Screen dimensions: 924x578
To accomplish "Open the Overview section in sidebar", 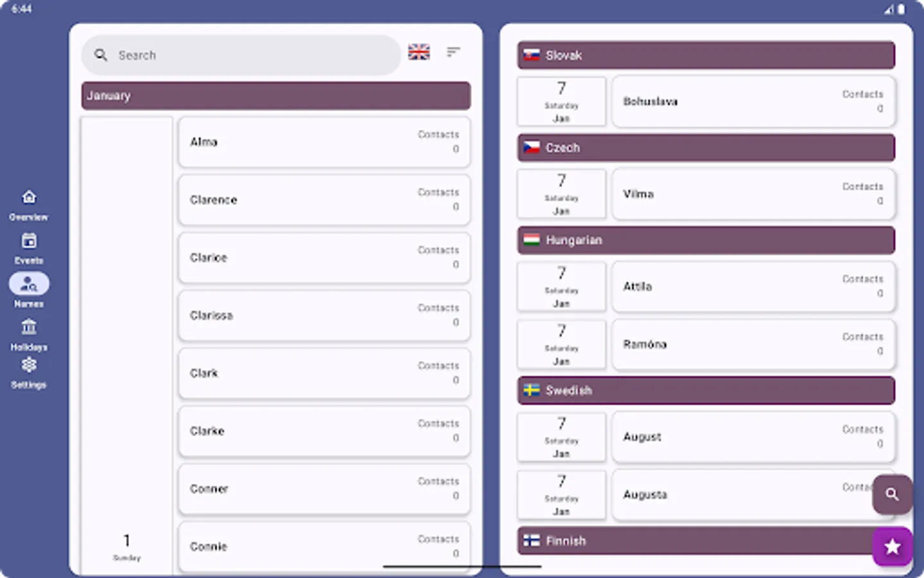I will pyautogui.click(x=29, y=204).
